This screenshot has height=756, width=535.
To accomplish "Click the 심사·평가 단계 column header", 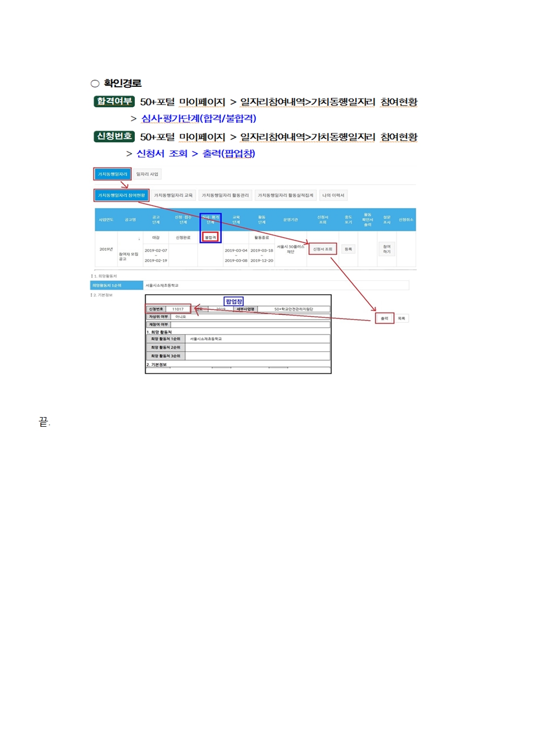I will (210, 219).
